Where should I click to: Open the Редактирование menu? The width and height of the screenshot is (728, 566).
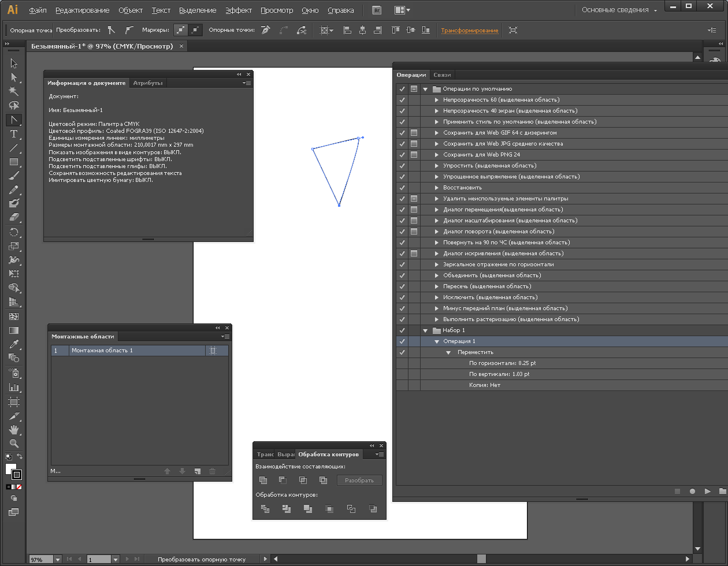click(x=83, y=10)
